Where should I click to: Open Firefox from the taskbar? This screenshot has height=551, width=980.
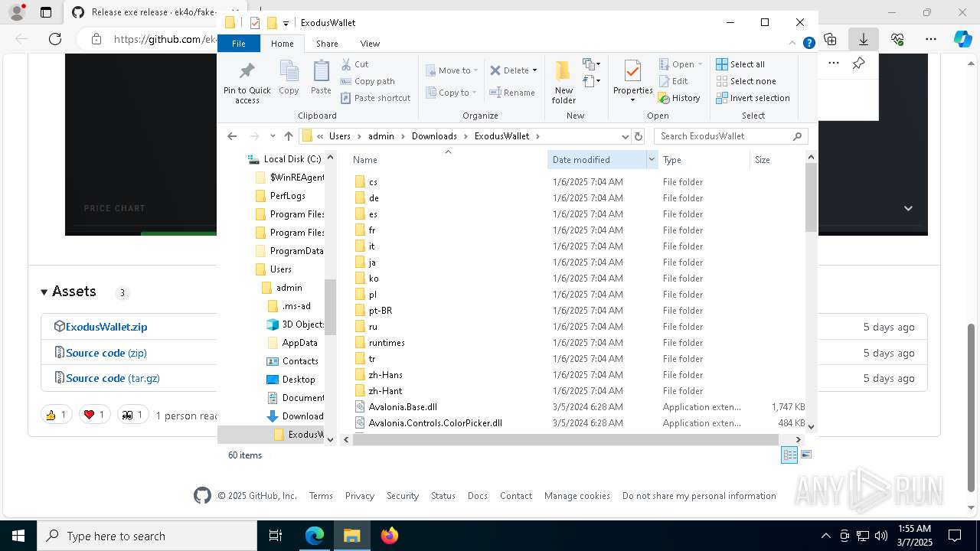[390, 536]
